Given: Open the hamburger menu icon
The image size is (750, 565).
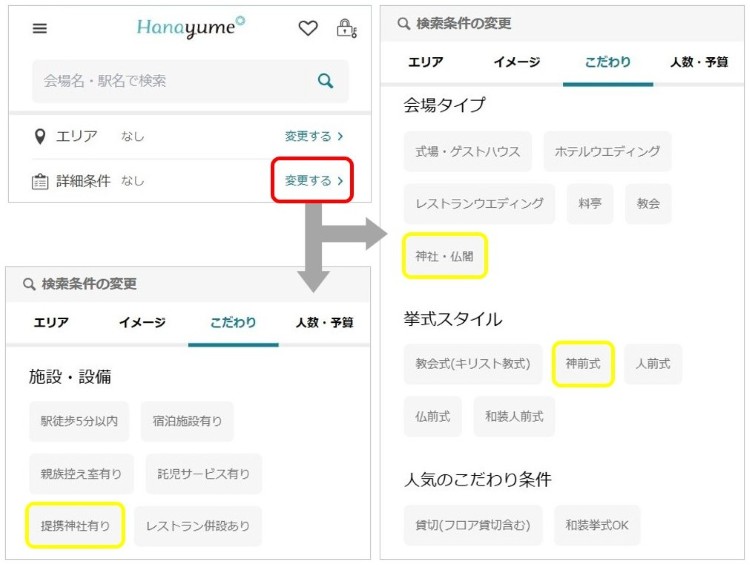Looking at the screenshot, I should coord(40,29).
